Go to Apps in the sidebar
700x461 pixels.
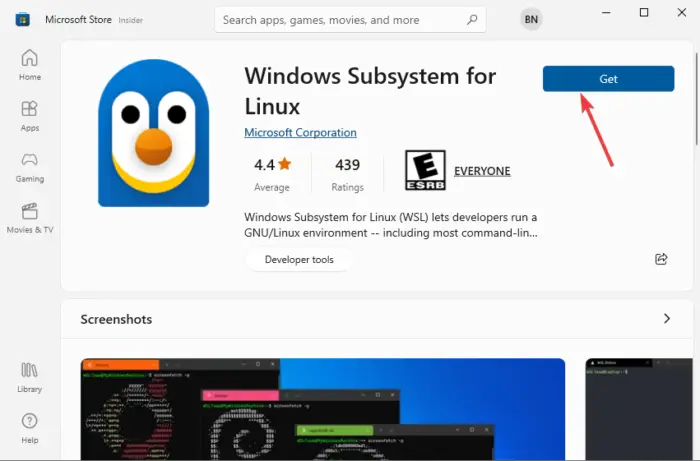tap(29, 116)
